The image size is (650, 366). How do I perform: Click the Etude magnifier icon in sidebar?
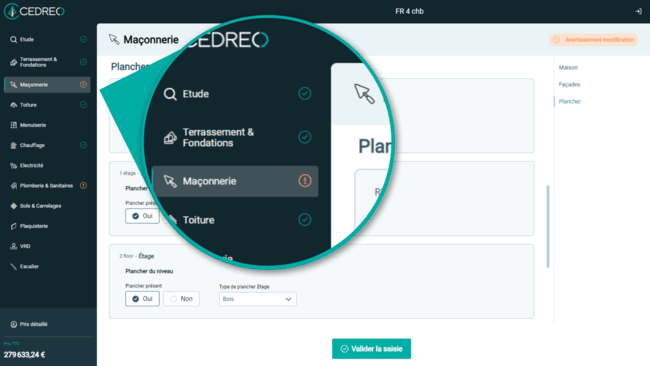pos(14,39)
